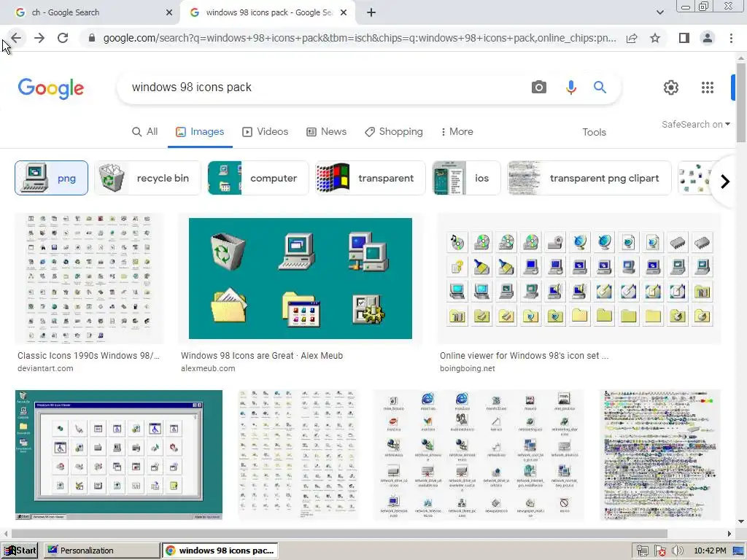Click the vertical scrollbar thumb
The height and width of the screenshot is (560, 747).
[741, 102]
